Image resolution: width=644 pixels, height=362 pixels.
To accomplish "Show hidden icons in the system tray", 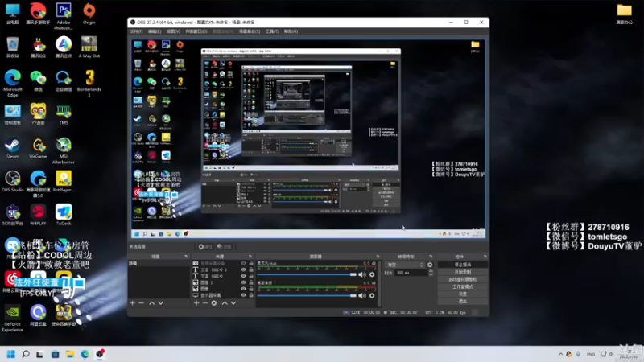I will (x=560, y=354).
